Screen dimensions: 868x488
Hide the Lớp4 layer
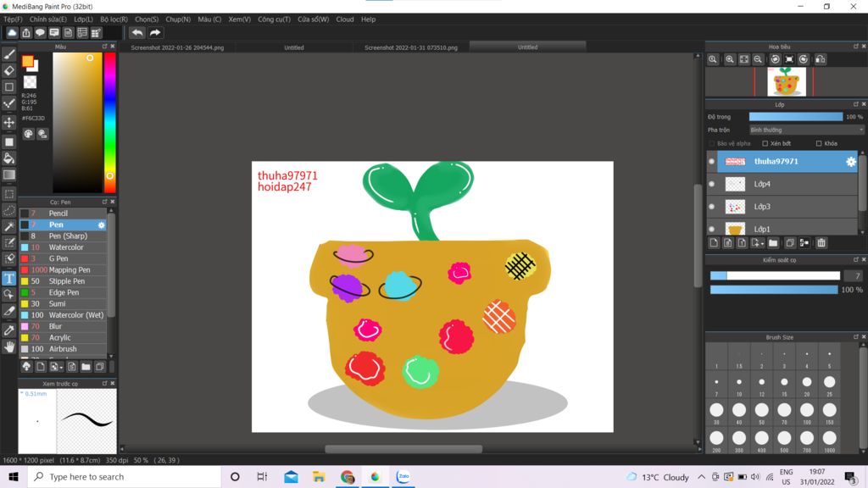point(712,184)
